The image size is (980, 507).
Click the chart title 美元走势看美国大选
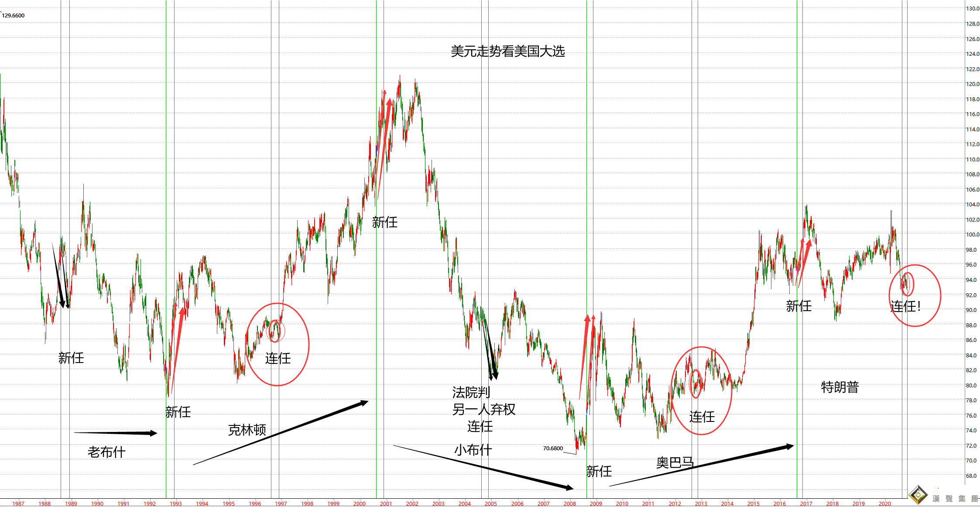click(x=507, y=51)
